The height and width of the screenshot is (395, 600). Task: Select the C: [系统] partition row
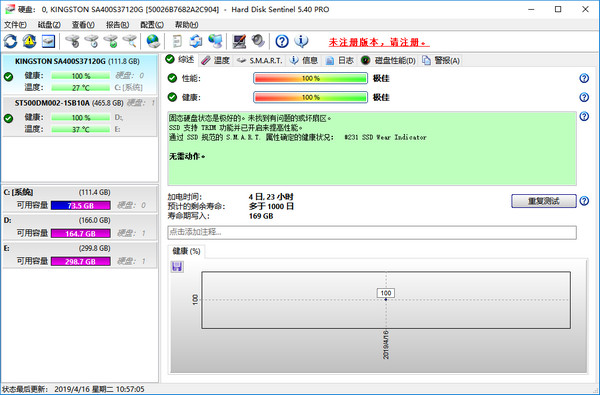[80, 199]
